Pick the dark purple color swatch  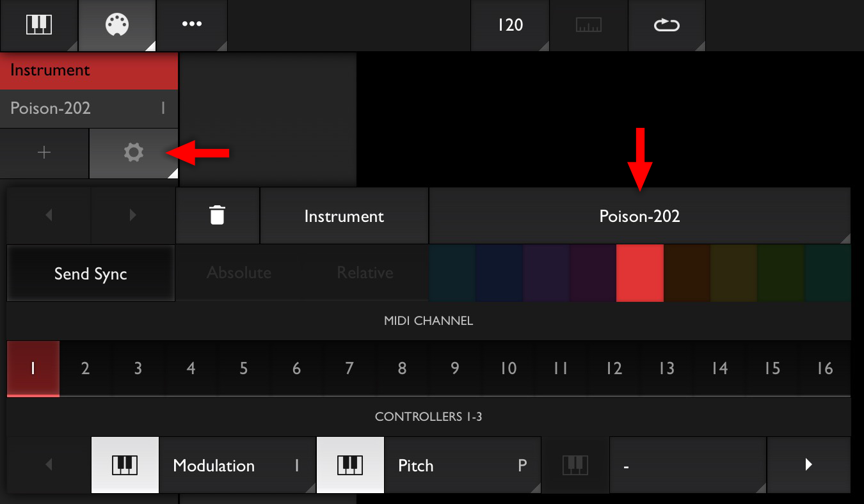[546, 273]
